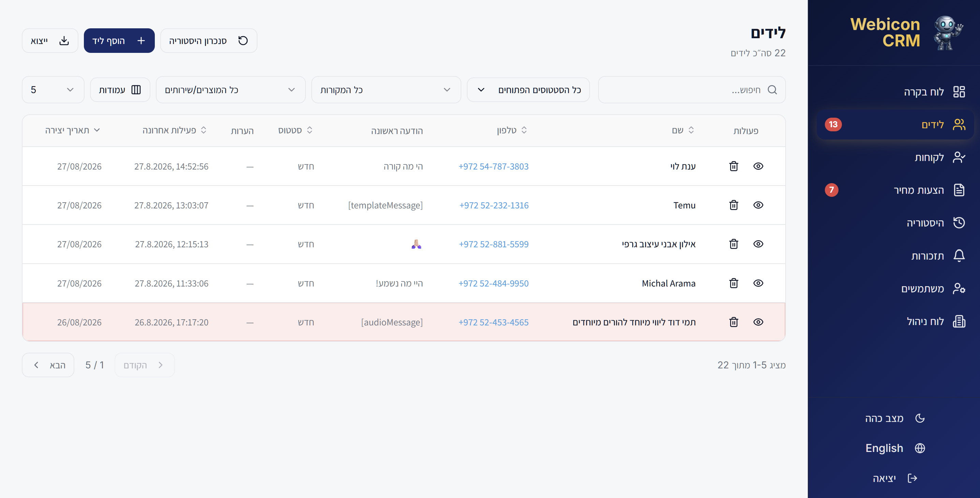Click phone link +972 52-232-1316

tap(493, 205)
